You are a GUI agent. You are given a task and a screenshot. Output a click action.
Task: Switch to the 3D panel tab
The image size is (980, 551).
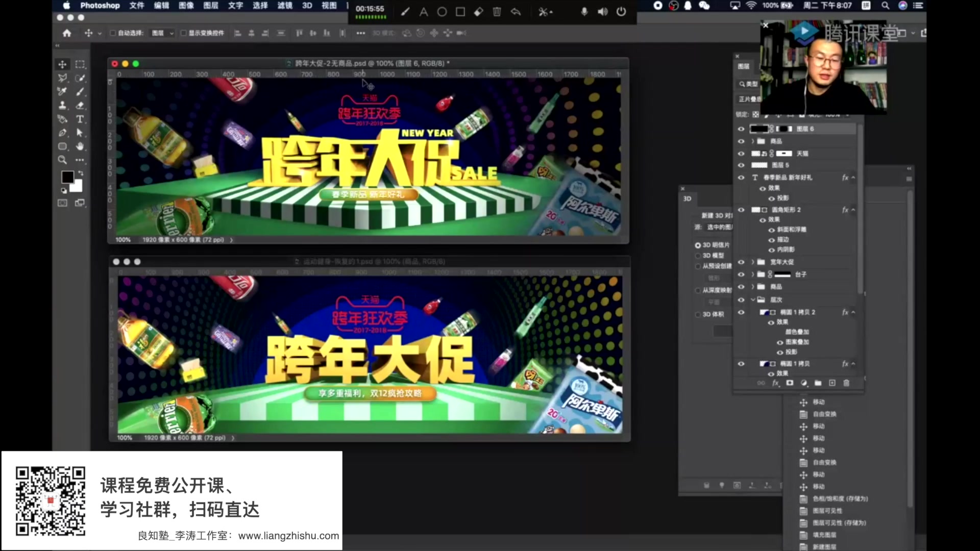tap(687, 199)
